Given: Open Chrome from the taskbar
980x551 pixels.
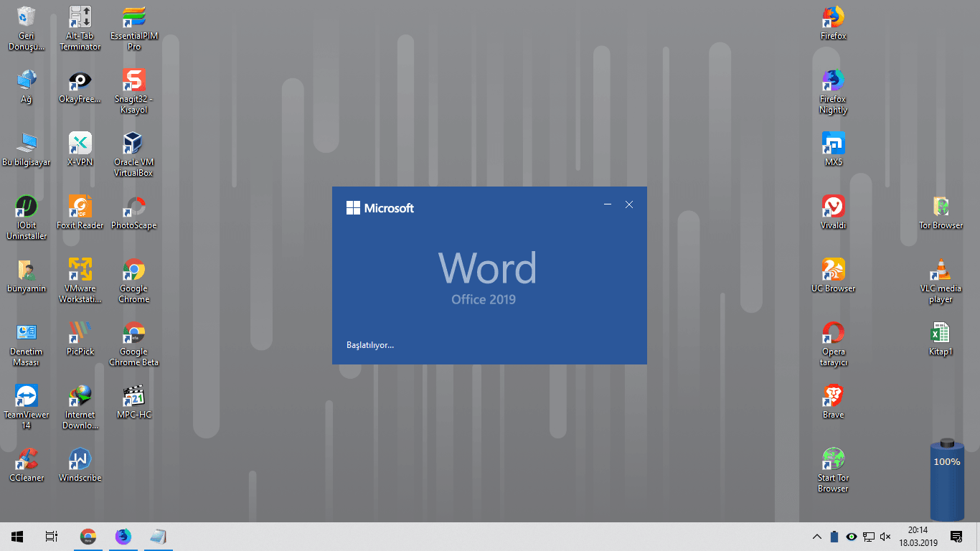Looking at the screenshot, I should [88, 537].
